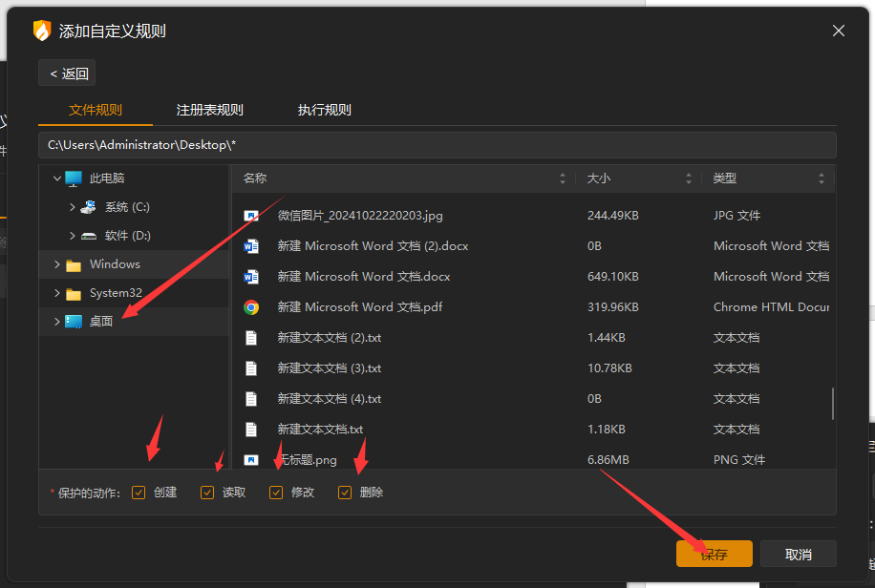Expand the 桌面 tree node

tap(57, 322)
